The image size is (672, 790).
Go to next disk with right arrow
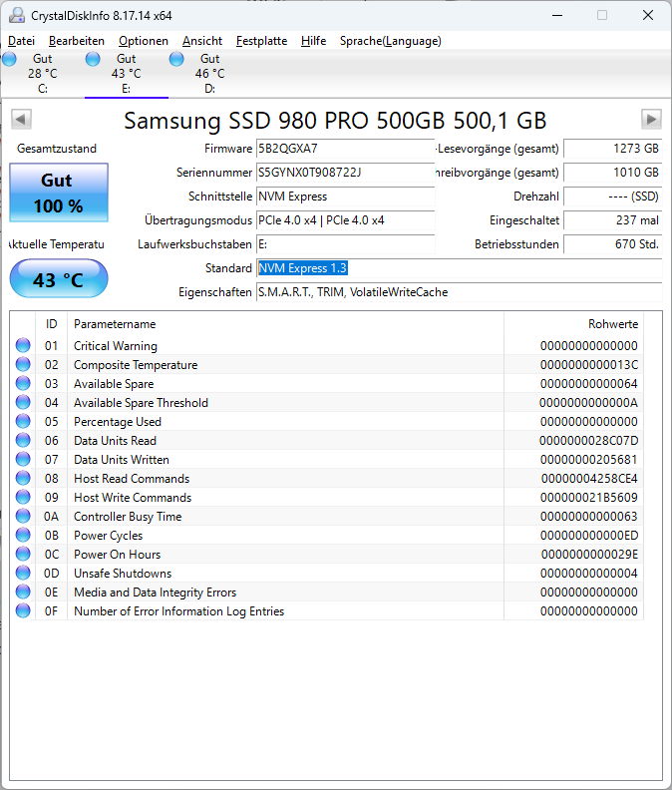(651, 120)
